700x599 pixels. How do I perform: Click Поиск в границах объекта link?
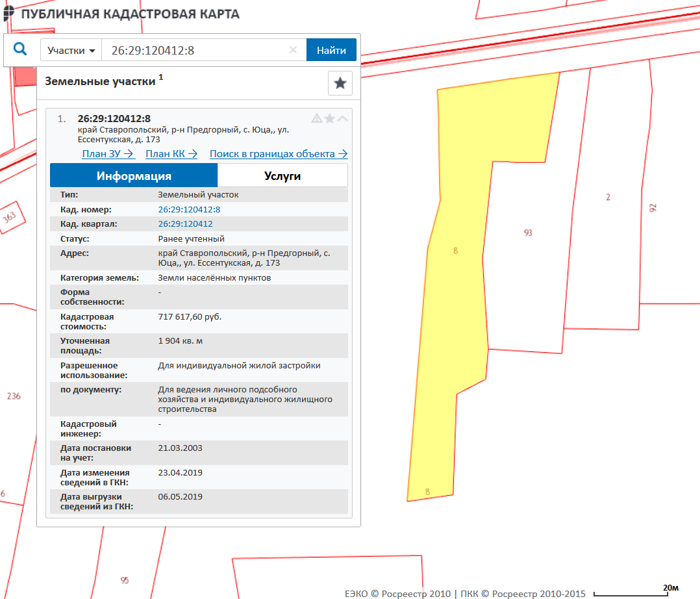[x=279, y=154]
